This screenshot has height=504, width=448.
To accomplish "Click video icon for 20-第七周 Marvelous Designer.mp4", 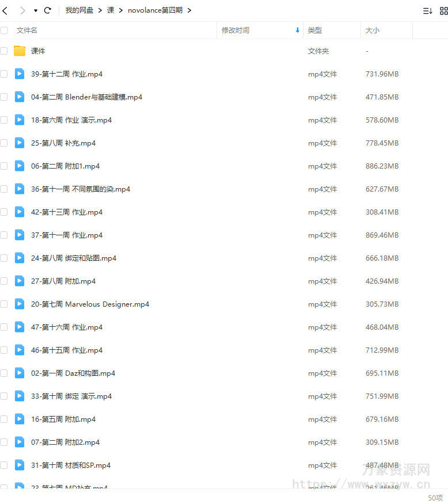I will (20, 304).
